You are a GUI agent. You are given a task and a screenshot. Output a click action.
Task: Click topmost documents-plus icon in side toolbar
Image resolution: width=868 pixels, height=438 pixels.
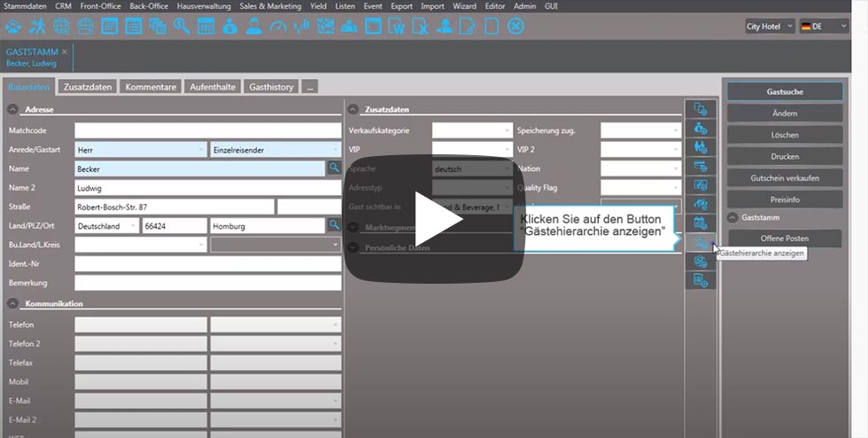coord(701,109)
